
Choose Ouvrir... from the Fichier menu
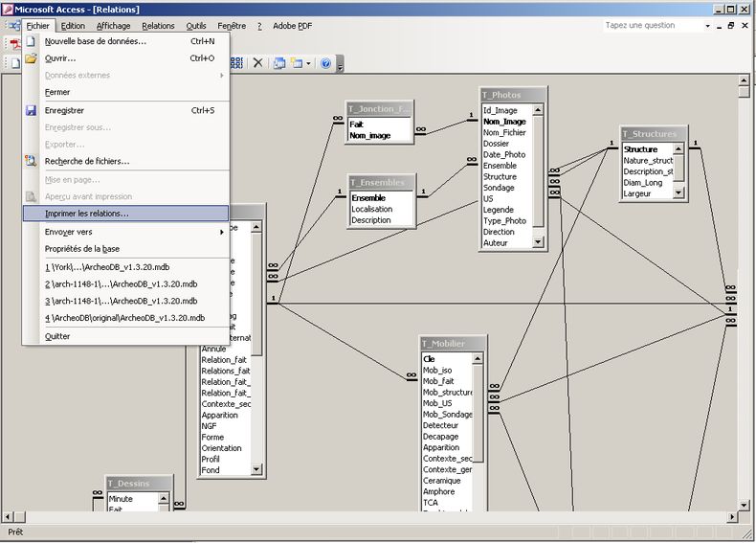[126, 58]
